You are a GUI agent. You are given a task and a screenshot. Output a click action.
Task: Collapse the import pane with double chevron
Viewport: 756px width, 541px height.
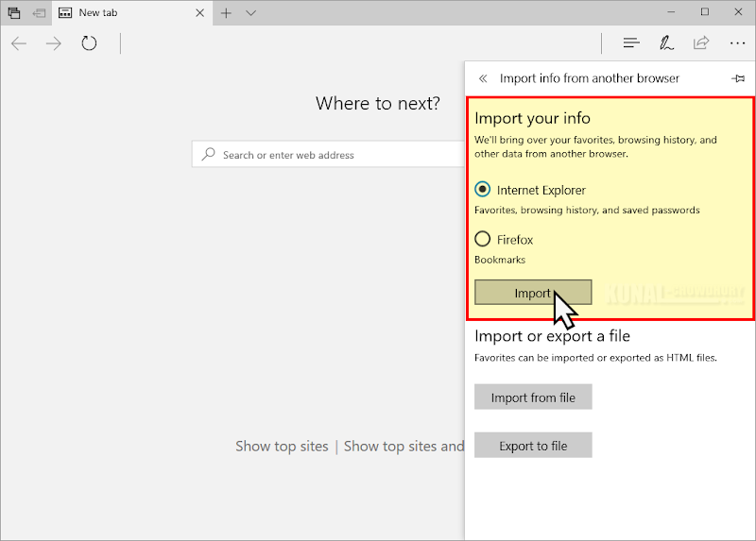point(483,78)
